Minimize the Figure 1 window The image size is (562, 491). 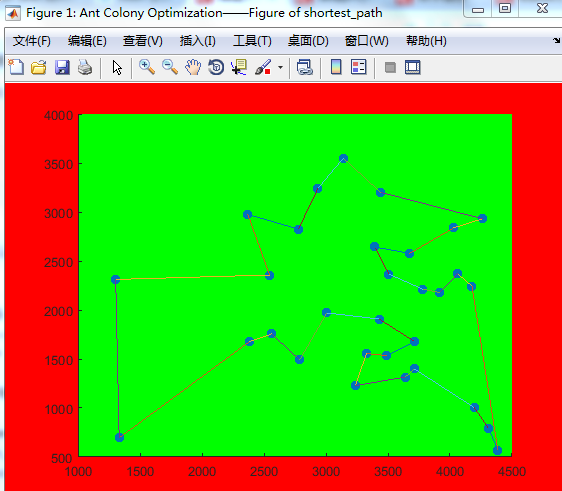point(478,9)
